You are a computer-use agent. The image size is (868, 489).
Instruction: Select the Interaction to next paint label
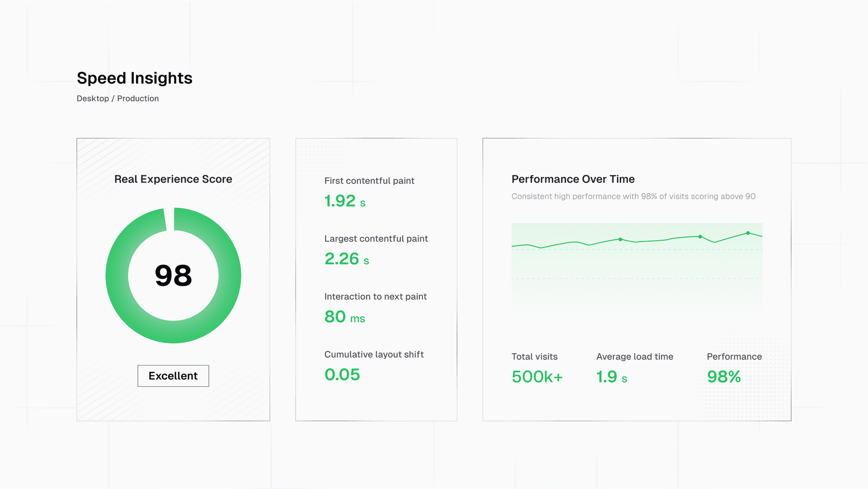point(375,297)
